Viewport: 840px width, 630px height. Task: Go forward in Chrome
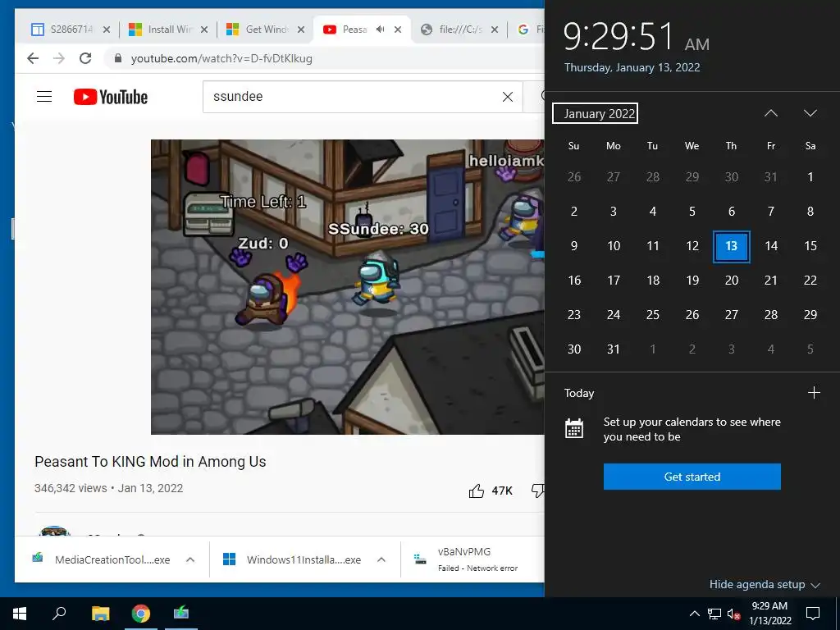click(x=59, y=58)
